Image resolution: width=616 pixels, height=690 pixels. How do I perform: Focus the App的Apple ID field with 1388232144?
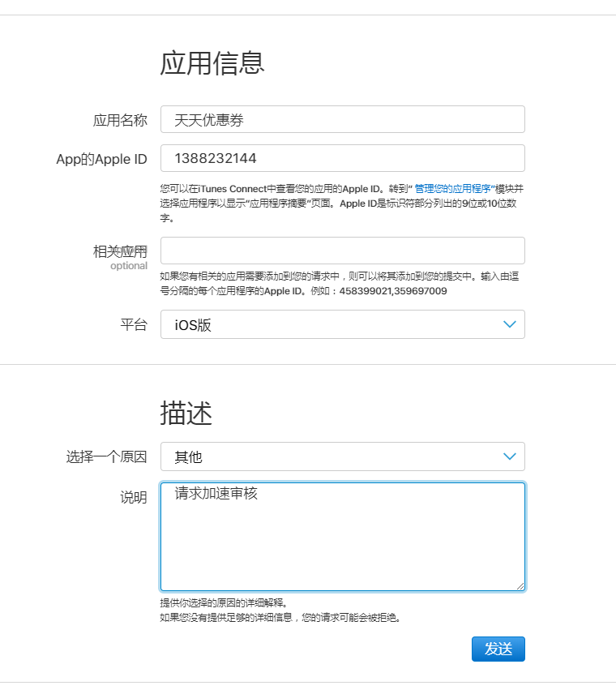click(342, 158)
